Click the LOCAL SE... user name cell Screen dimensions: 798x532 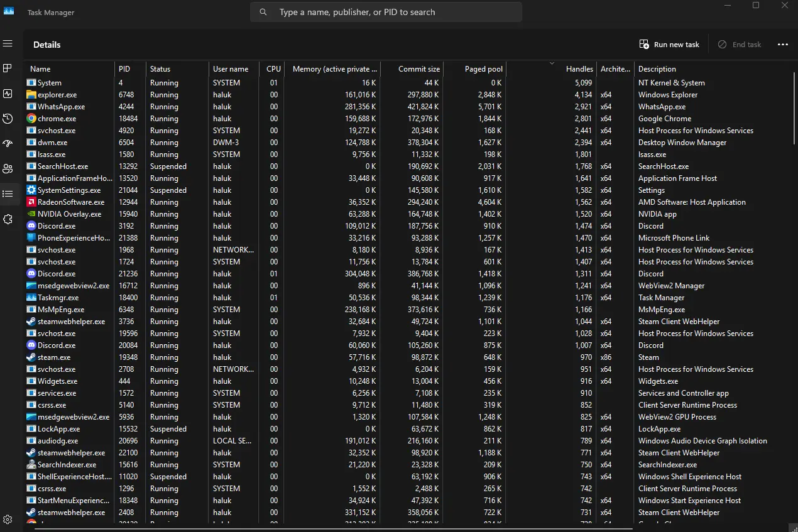[233, 441]
